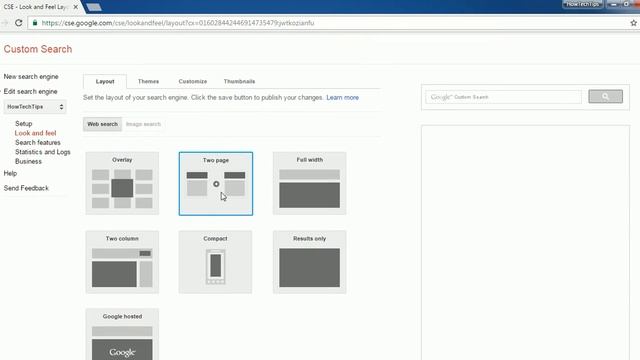The image size is (640, 360).
Task: Open the Look and feel section
Action: click(36, 133)
